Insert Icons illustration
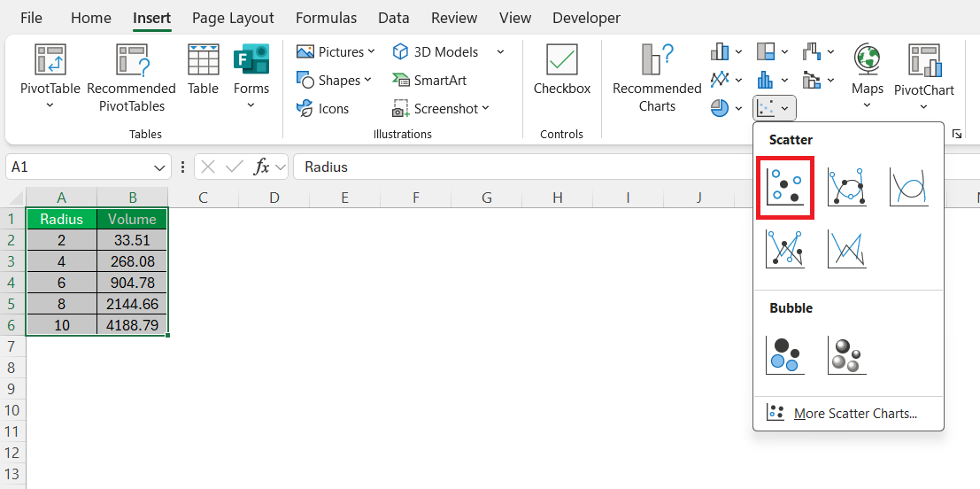 (322, 108)
